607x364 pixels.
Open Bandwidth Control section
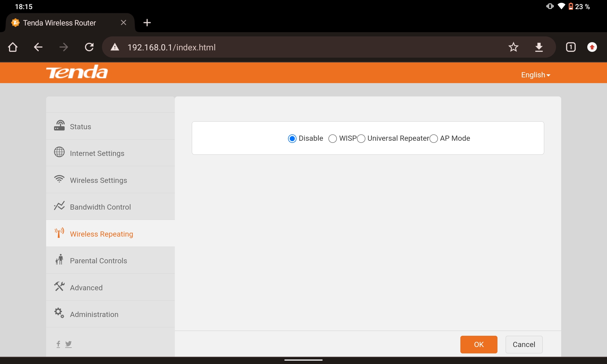pos(100,207)
